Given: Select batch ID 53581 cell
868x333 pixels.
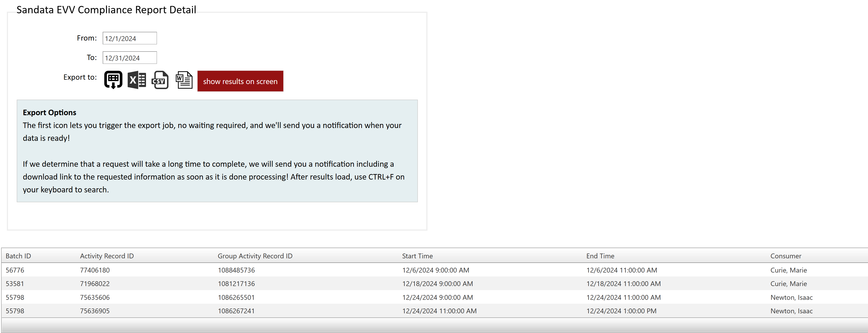Looking at the screenshot, I should [15, 284].
